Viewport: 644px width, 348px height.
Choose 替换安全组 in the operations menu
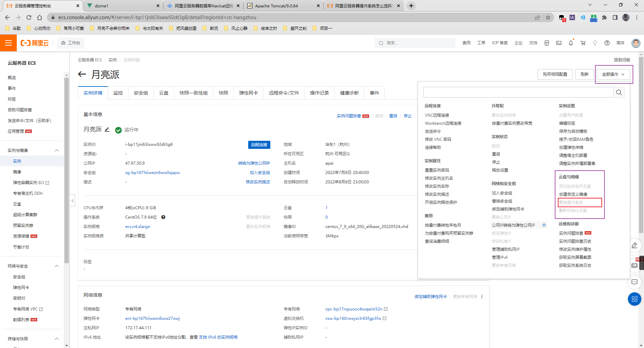click(502, 201)
